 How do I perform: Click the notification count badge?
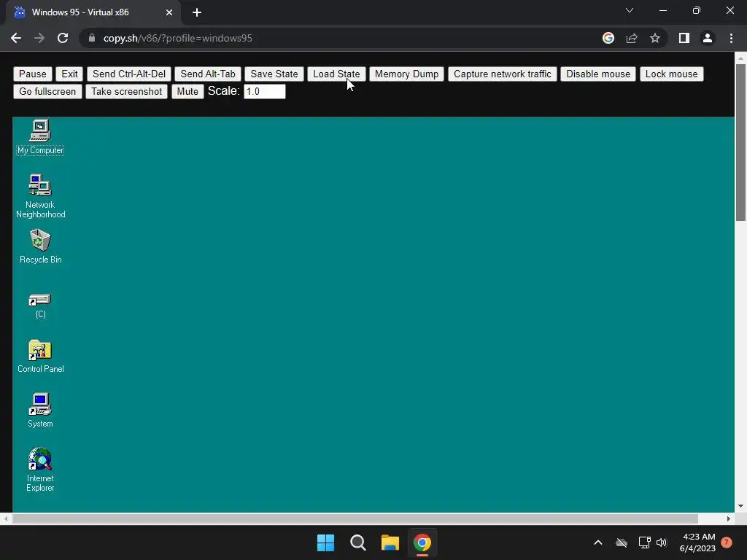(727, 542)
